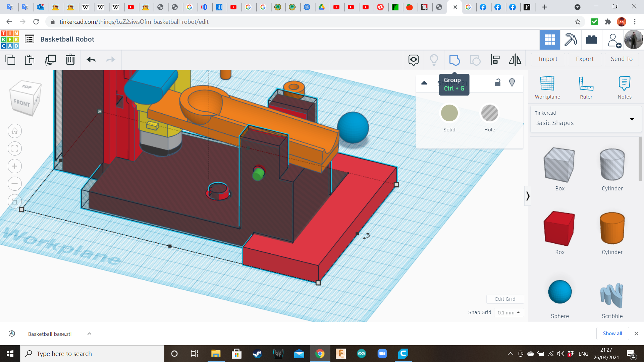The height and width of the screenshot is (362, 644).
Task: Toggle shape visibility lightbulb in inspector
Action: pos(512,82)
